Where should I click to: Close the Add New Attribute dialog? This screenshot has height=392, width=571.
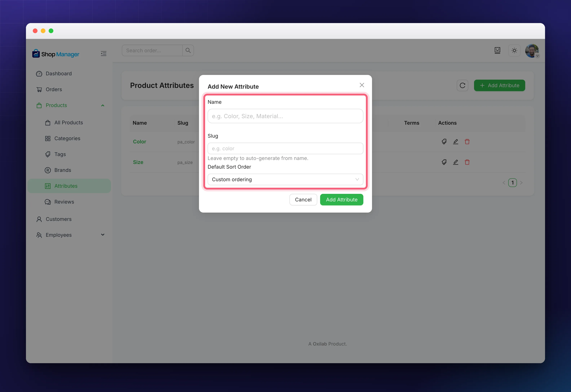tap(362, 85)
